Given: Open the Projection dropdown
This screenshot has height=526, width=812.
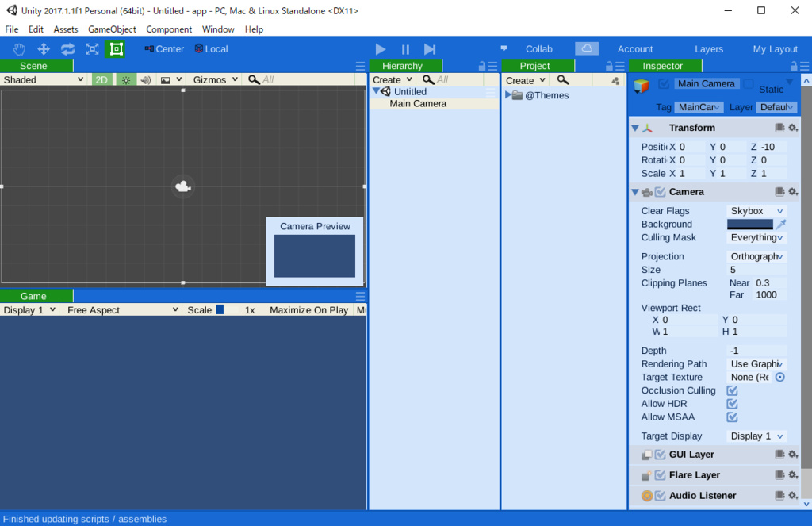Looking at the screenshot, I should 756,256.
